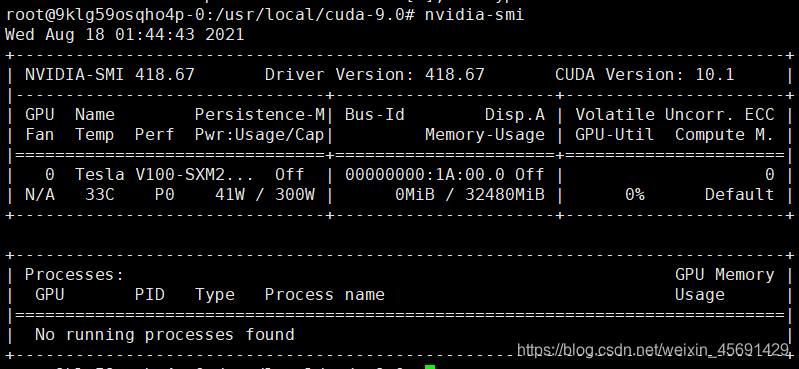Select the timestamp Wed Aug 18 line
The width and height of the screenshot is (799, 369).
(124, 35)
